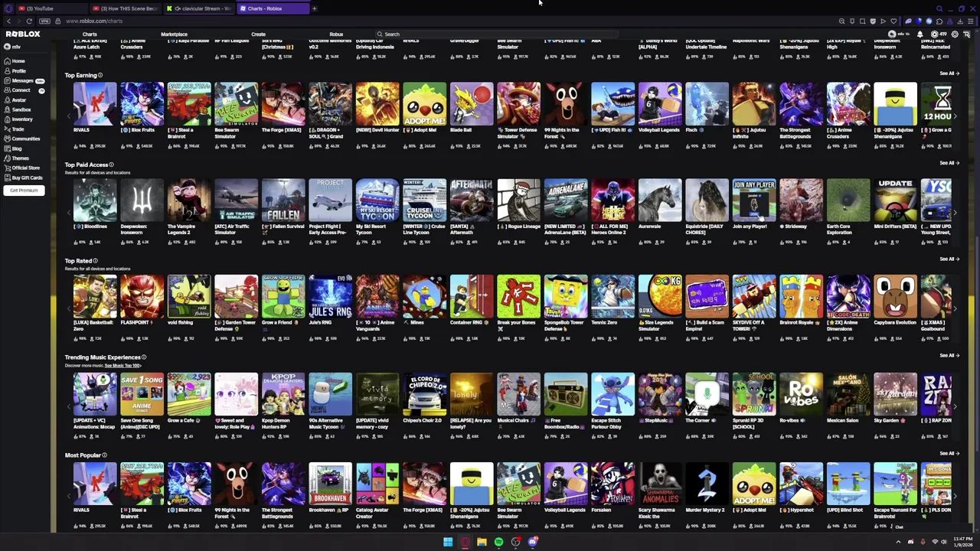
Task: Open the notifications bell icon
Action: (x=920, y=34)
